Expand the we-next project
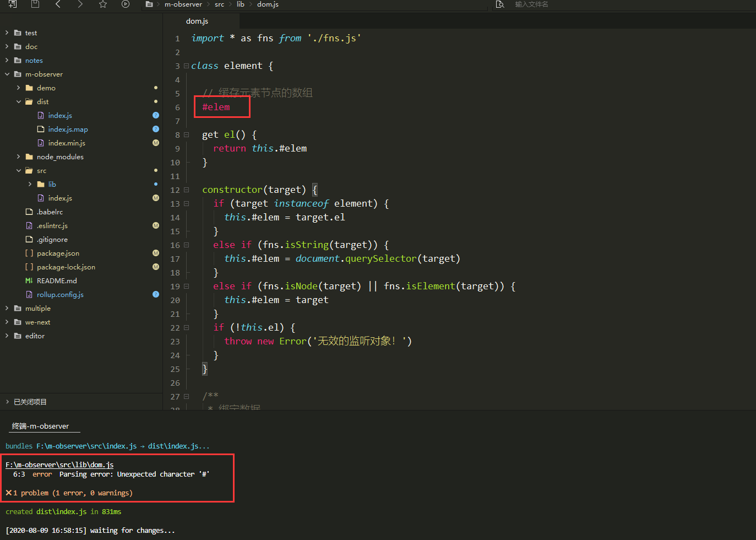The width and height of the screenshot is (756, 540). click(x=7, y=322)
